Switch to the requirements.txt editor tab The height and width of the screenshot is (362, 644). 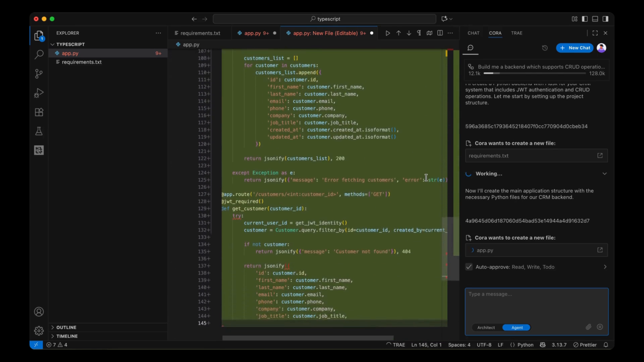point(200,33)
